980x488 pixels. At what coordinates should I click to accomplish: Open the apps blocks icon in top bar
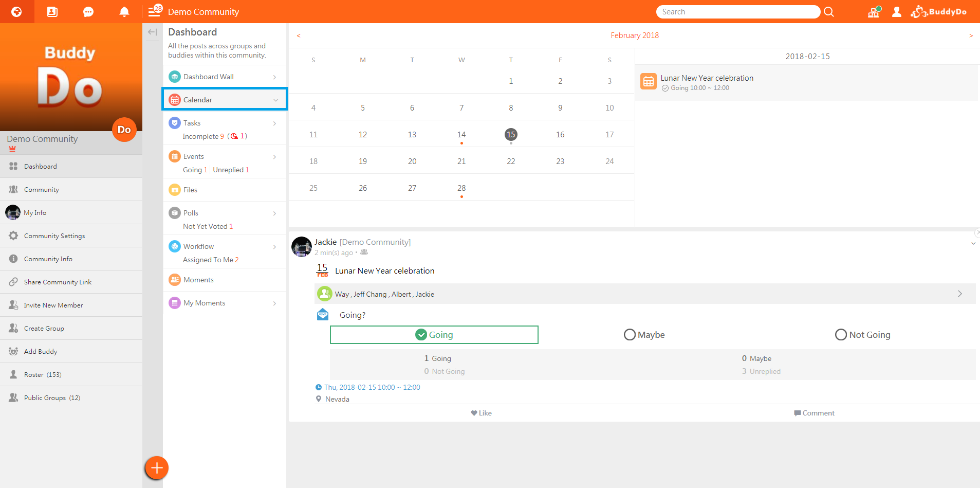tap(874, 12)
